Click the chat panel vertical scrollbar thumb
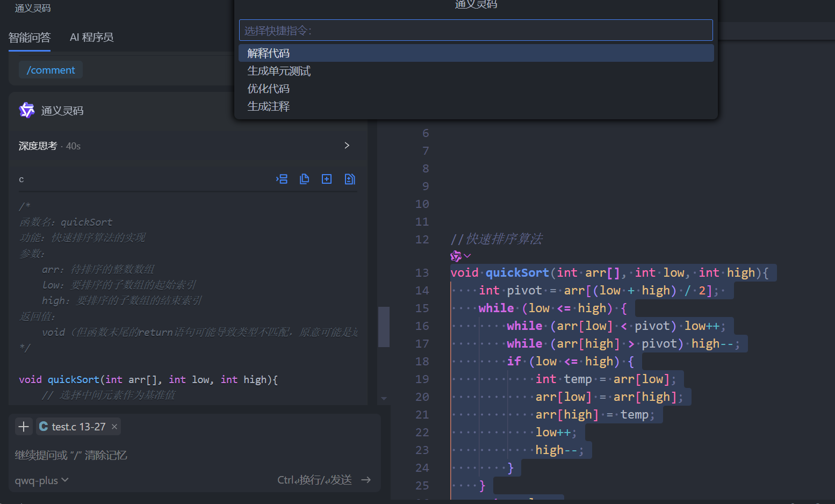 (384, 327)
